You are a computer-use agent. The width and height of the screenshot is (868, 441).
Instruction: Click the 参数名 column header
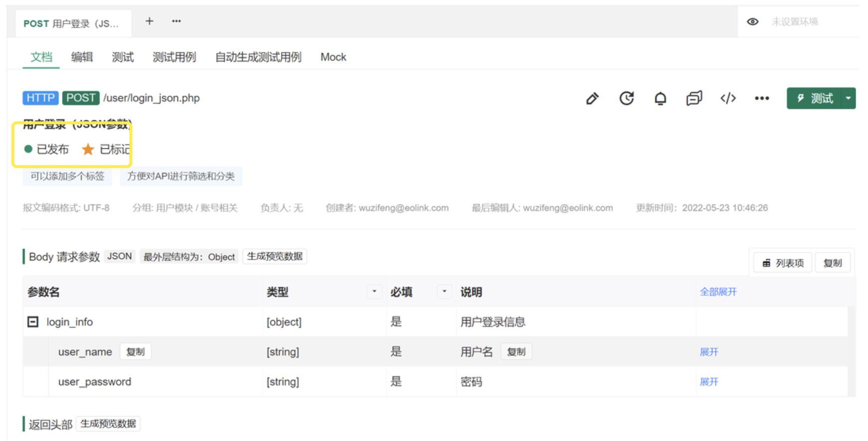[x=43, y=292]
